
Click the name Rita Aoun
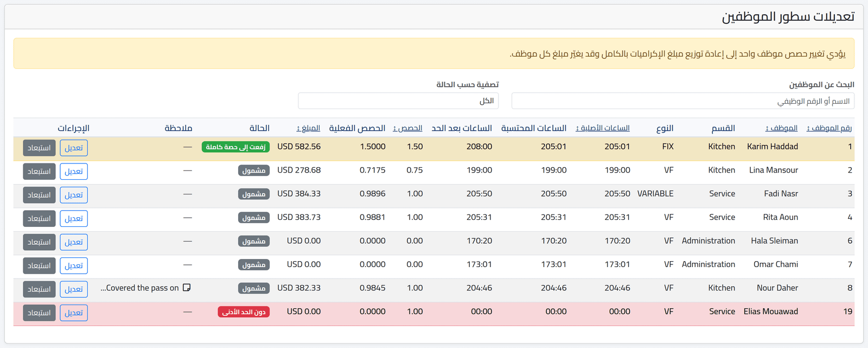coord(781,217)
